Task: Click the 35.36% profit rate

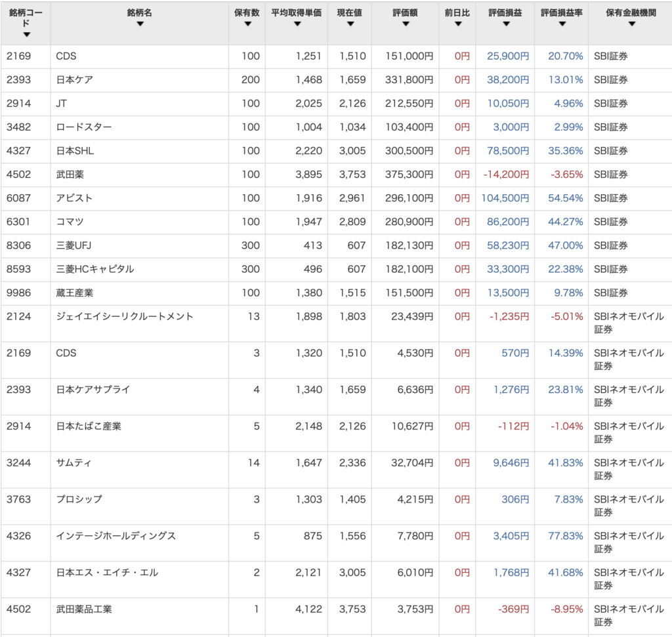Action: pyautogui.click(x=565, y=151)
